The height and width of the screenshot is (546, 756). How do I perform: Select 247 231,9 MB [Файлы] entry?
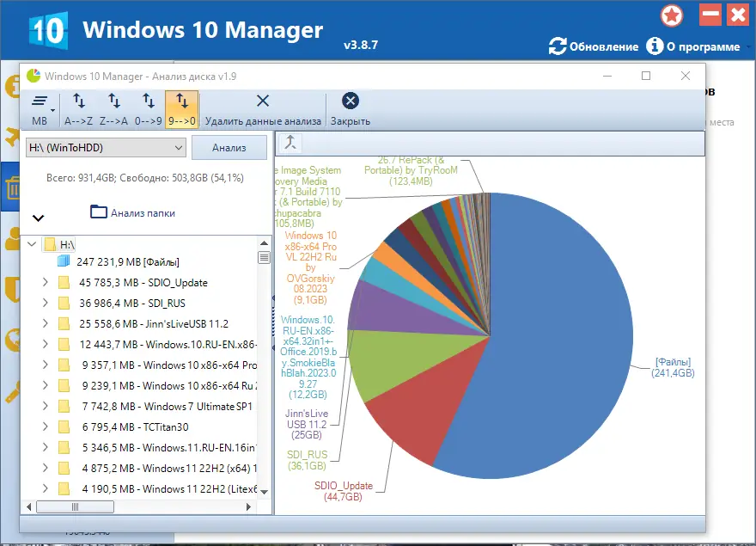click(x=128, y=261)
